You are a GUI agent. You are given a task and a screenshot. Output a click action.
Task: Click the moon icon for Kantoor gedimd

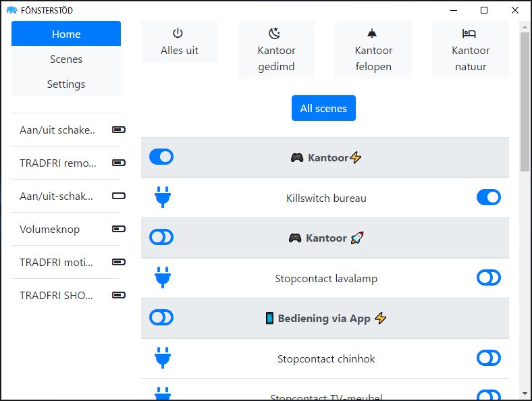(275, 33)
